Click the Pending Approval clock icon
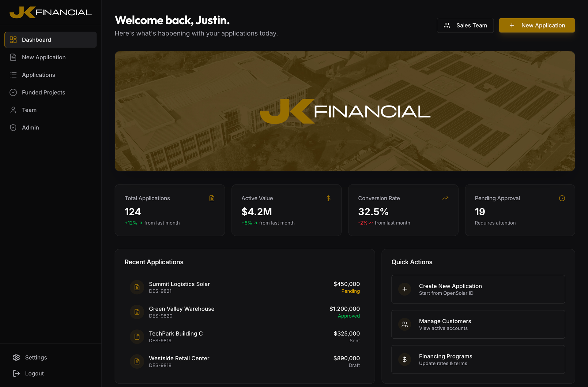Image resolution: width=588 pixels, height=387 pixels. pyautogui.click(x=562, y=198)
